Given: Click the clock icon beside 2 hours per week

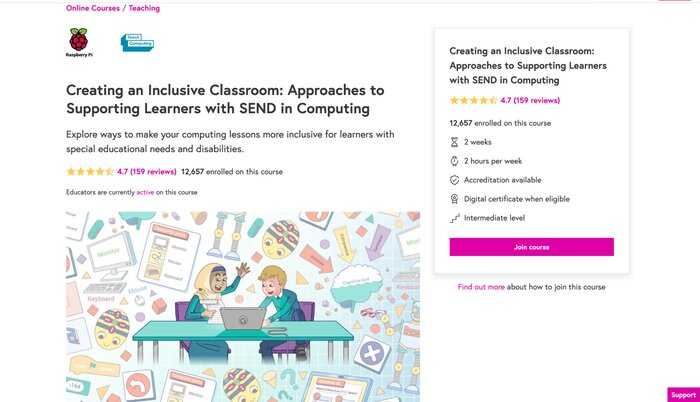Looking at the screenshot, I should pyautogui.click(x=454, y=161).
